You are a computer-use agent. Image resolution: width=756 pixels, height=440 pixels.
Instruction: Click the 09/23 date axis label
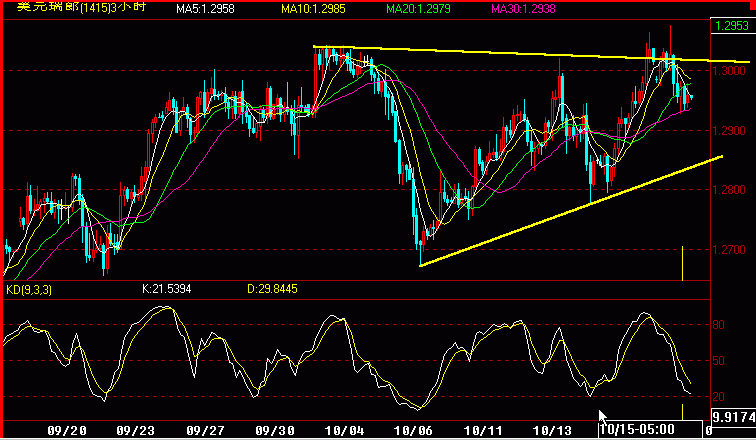coord(135,430)
